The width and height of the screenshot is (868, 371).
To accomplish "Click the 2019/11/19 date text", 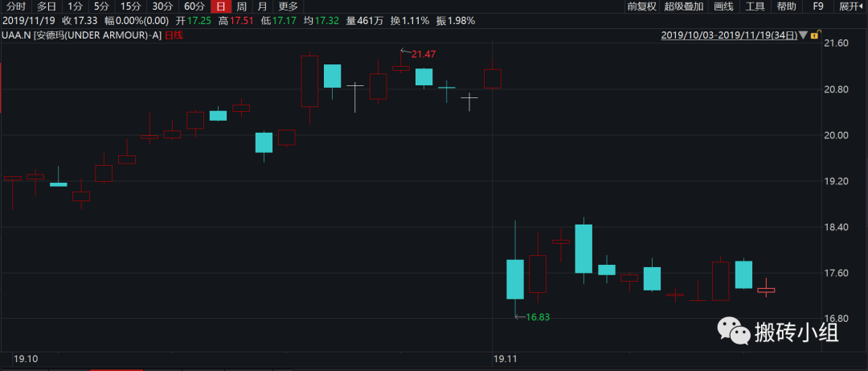I will (27, 21).
